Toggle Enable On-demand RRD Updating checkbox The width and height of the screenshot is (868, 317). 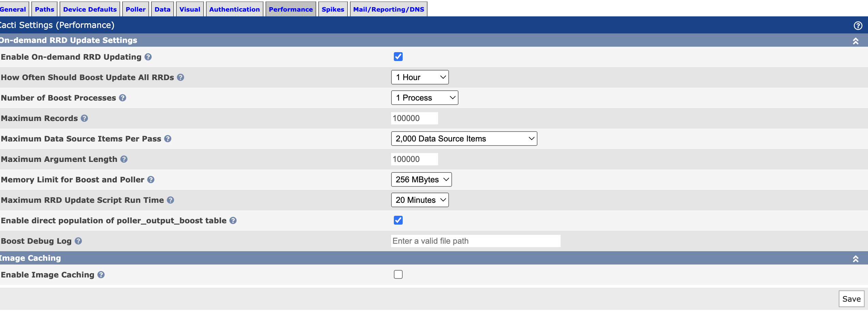click(398, 57)
